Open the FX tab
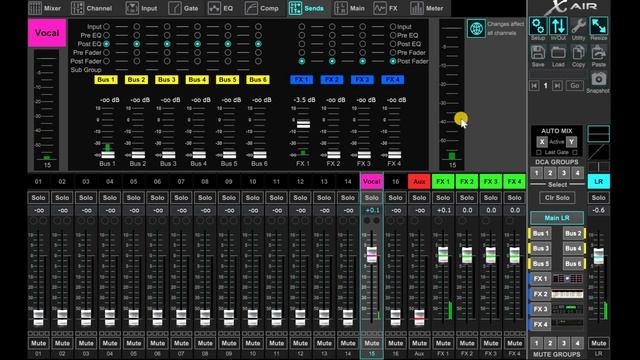The height and width of the screenshot is (360, 640). [x=386, y=8]
